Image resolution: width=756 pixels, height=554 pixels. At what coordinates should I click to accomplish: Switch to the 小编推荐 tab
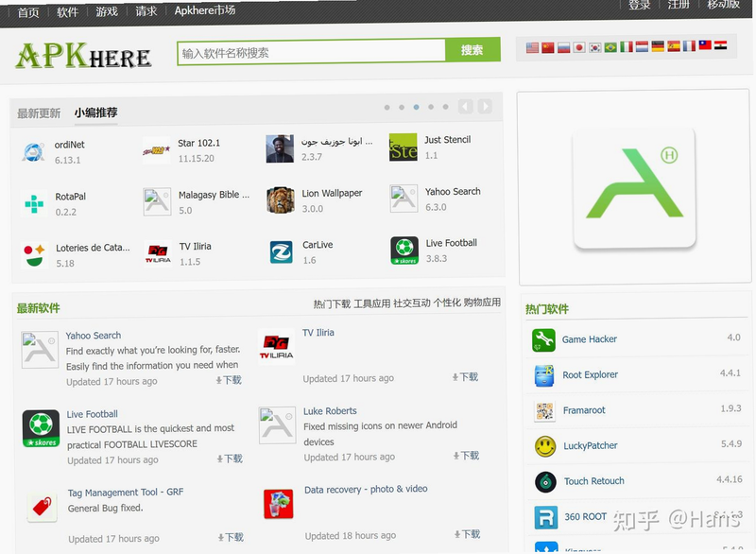(96, 113)
